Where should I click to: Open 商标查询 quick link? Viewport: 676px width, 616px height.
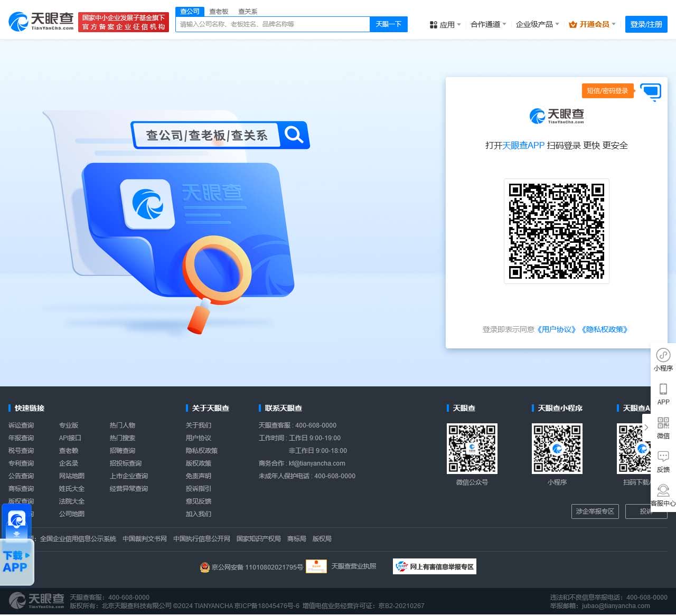21,489
